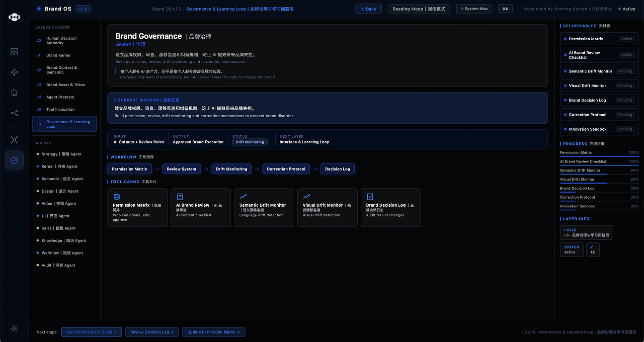Click the Permission Matrix workflow step
The height and width of the screenshot is (342, 644).
click(129, 169)
